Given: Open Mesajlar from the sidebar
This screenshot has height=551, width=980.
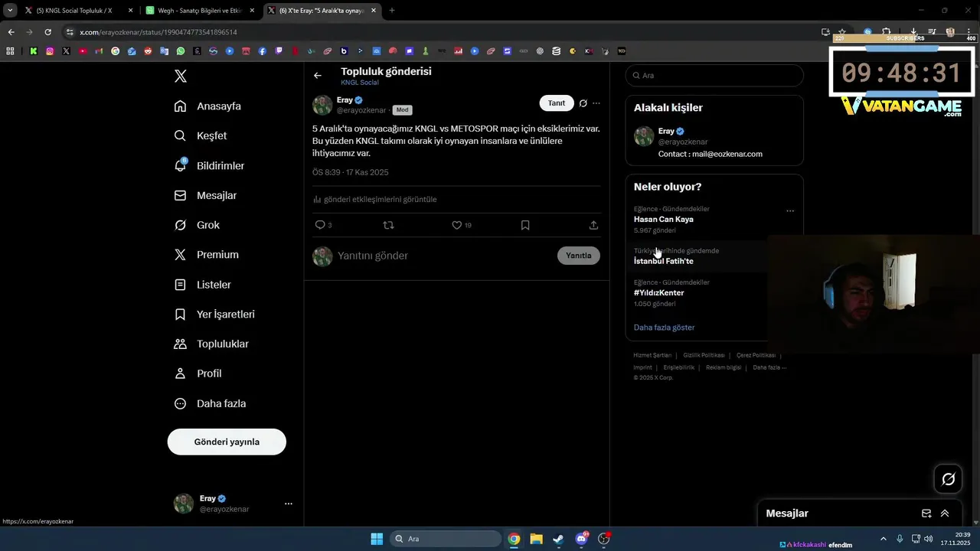Looking at the screenshot, I should coord(205,195).
